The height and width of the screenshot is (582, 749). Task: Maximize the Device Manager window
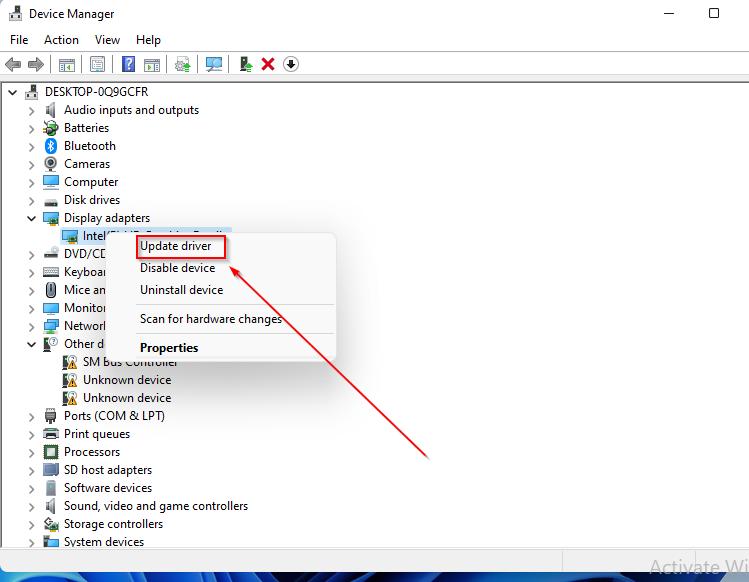[714, 13]
